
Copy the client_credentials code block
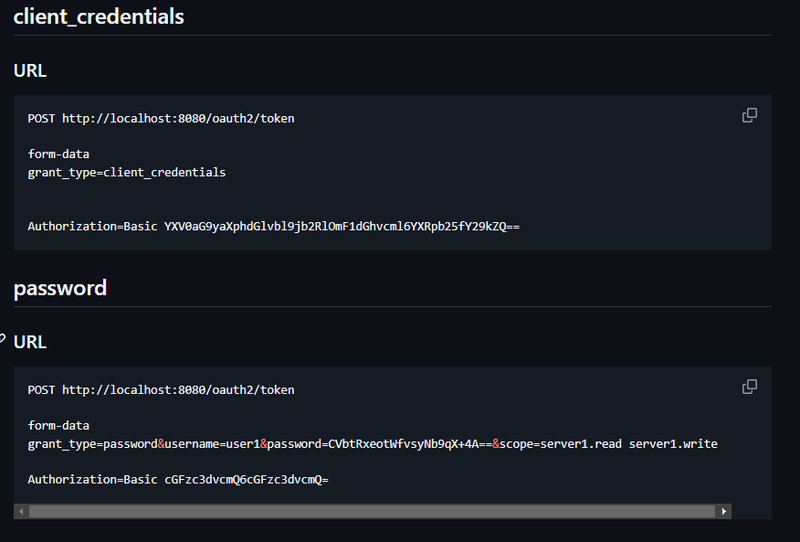click(749, 115)
